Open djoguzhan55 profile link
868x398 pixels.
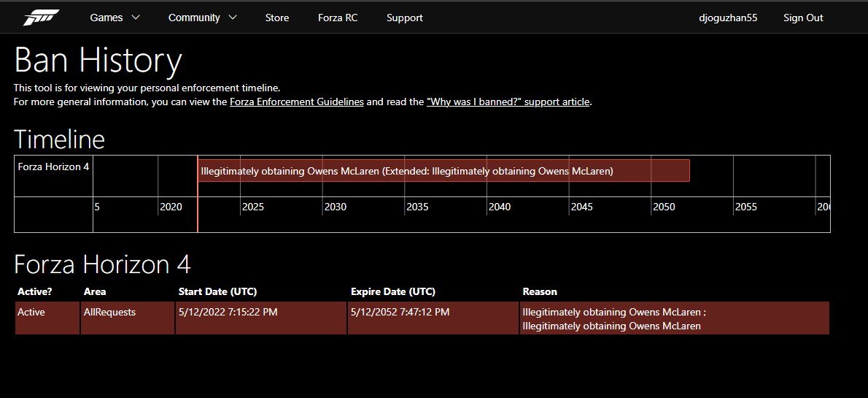click(728, 18)
